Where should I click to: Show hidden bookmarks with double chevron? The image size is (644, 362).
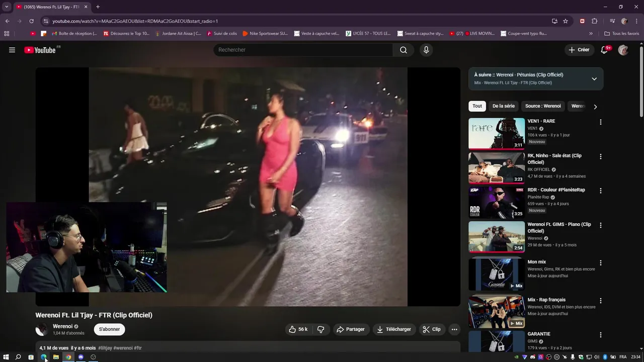(x=591, y=34)
